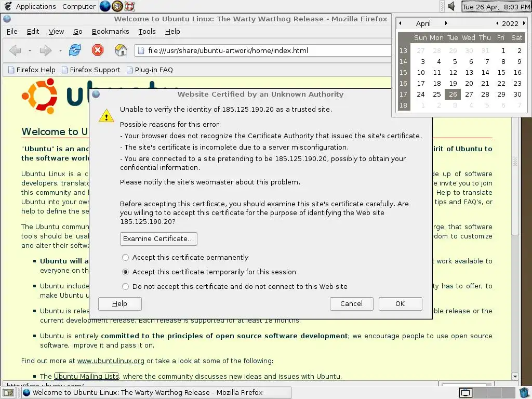Go to Home using the house icon
Screen dimensions: 532x399
121,50
